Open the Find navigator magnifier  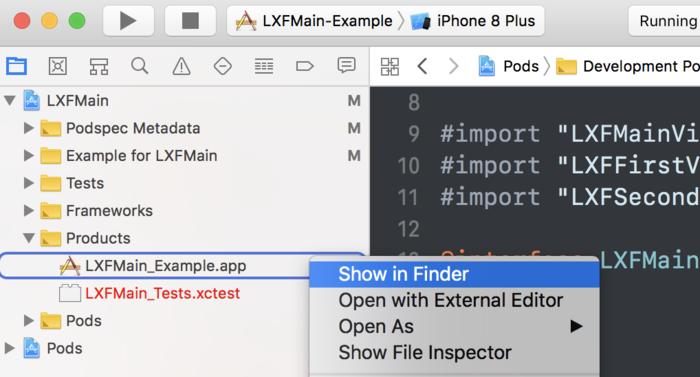pos(140,66)
